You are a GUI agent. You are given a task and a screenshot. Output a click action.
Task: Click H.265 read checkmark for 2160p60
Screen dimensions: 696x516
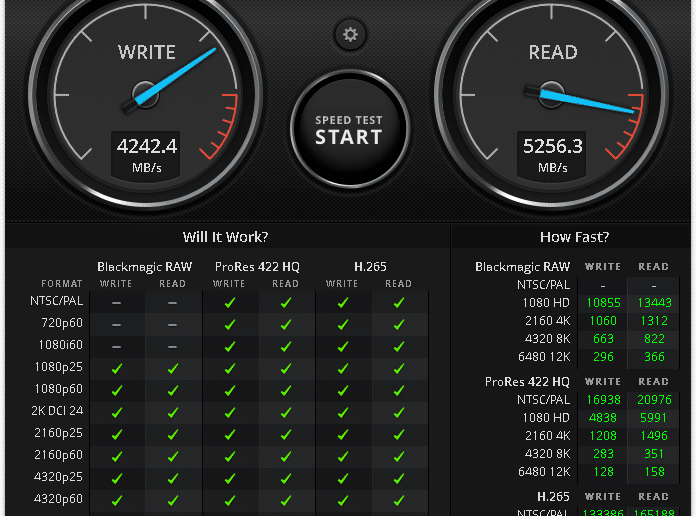pos(399,456)
